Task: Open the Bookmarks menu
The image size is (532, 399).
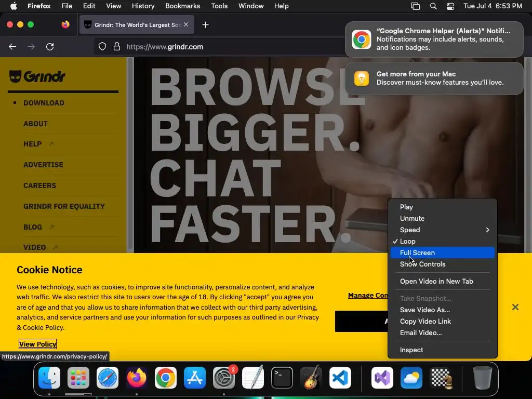Action: point(182,6)
